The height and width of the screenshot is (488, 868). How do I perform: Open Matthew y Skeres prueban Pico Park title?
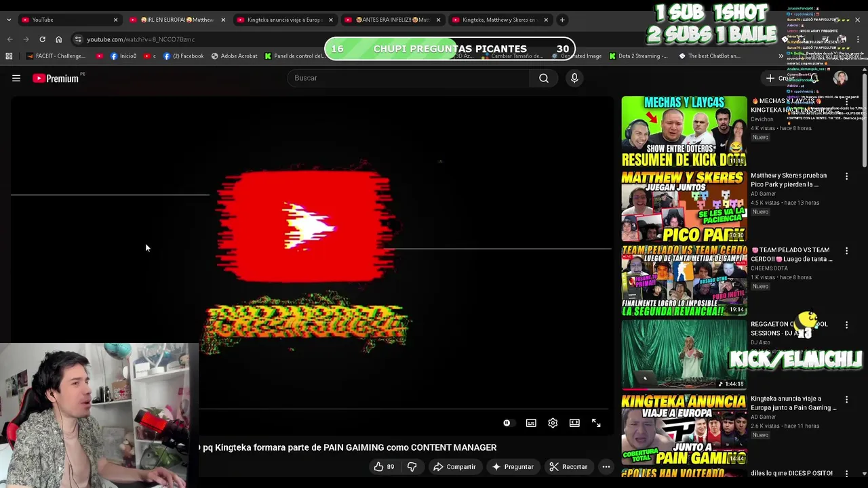(x=789, y=180)
